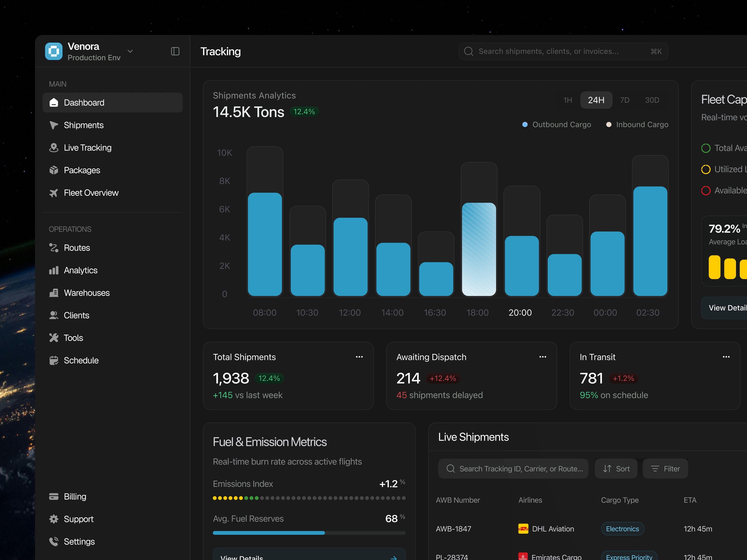Click the Support gear icon

tap(54, 519)
